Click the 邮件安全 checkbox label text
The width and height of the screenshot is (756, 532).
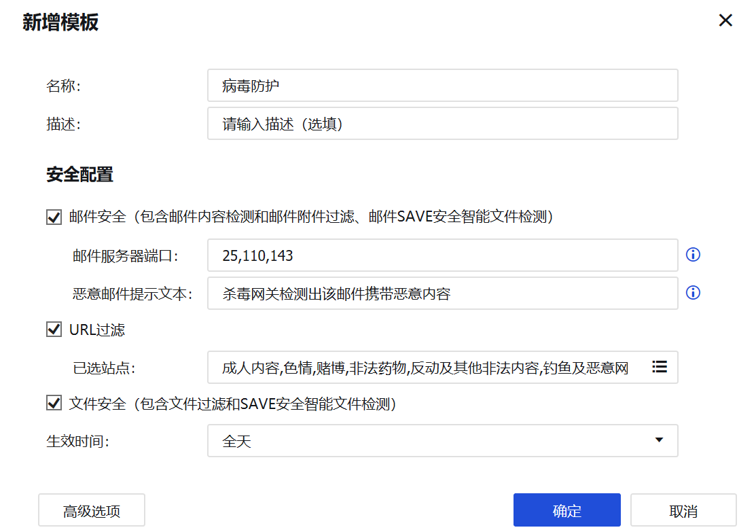point(311,217)
